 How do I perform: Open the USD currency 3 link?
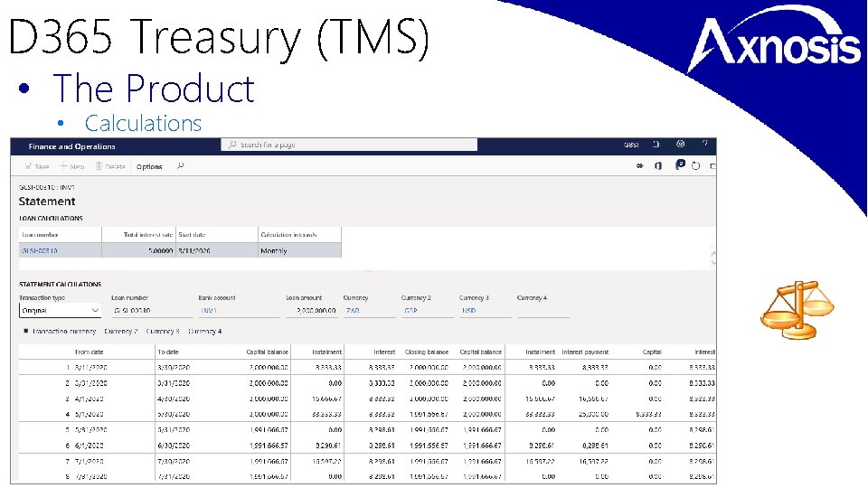click(468, 311)
